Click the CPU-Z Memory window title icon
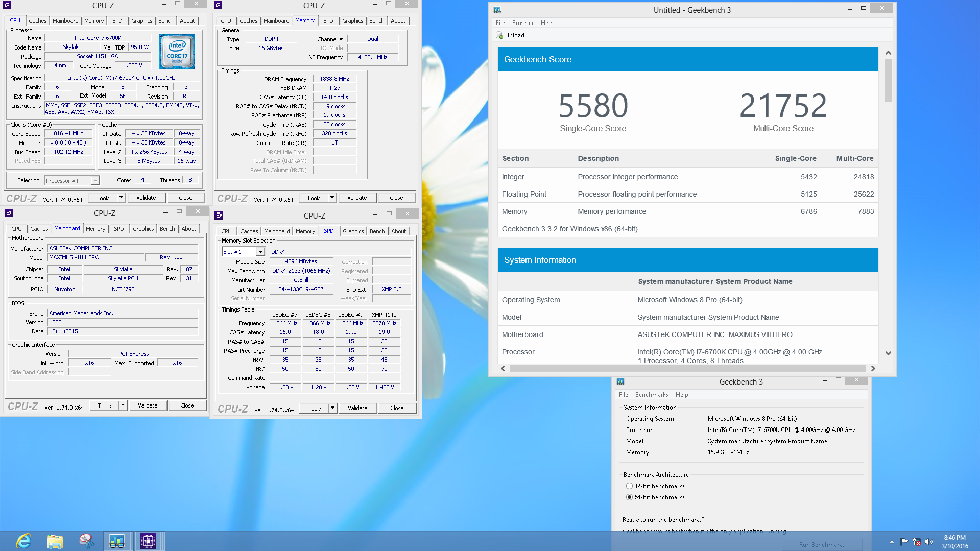The image size is (980, 551). click(218, 5)
